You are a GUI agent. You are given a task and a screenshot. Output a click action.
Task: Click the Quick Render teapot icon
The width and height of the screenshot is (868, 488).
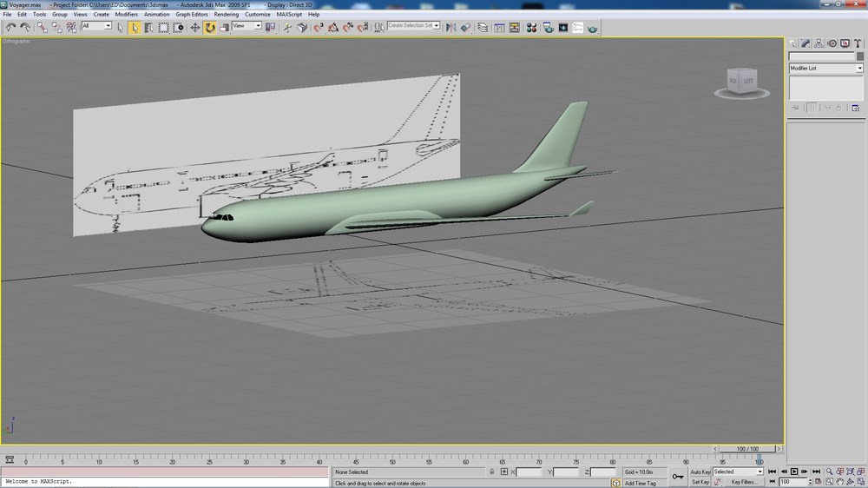tap(592, 28)
